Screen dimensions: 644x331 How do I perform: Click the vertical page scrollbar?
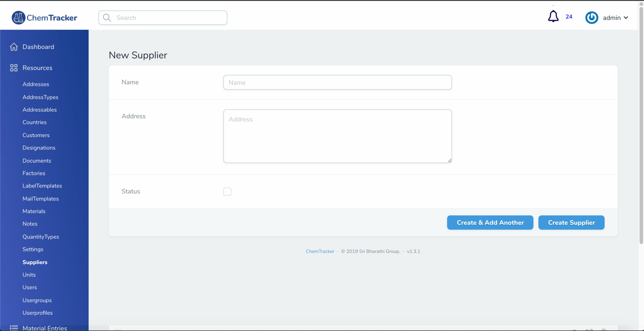[641, 126]
